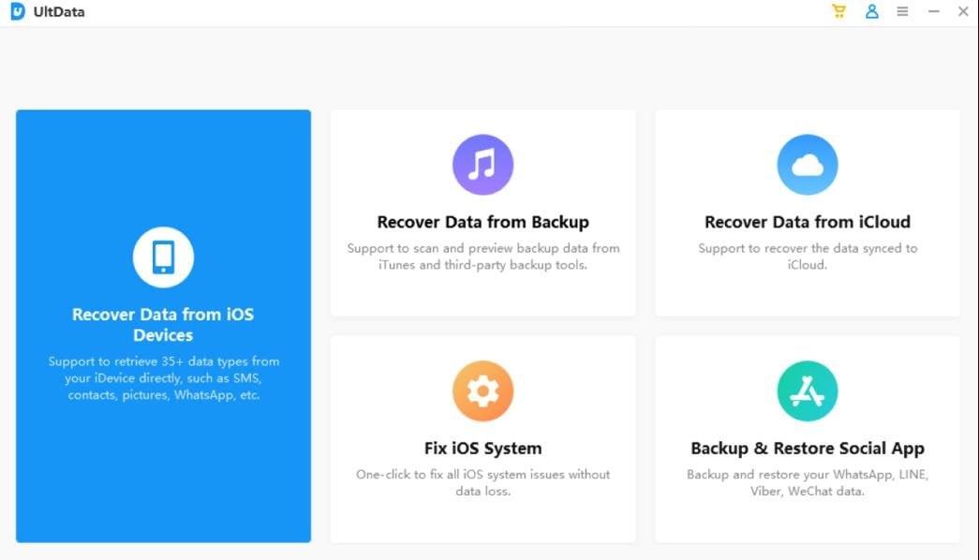
Task: Open the hamburger menu icon
Action: (902, 11)
